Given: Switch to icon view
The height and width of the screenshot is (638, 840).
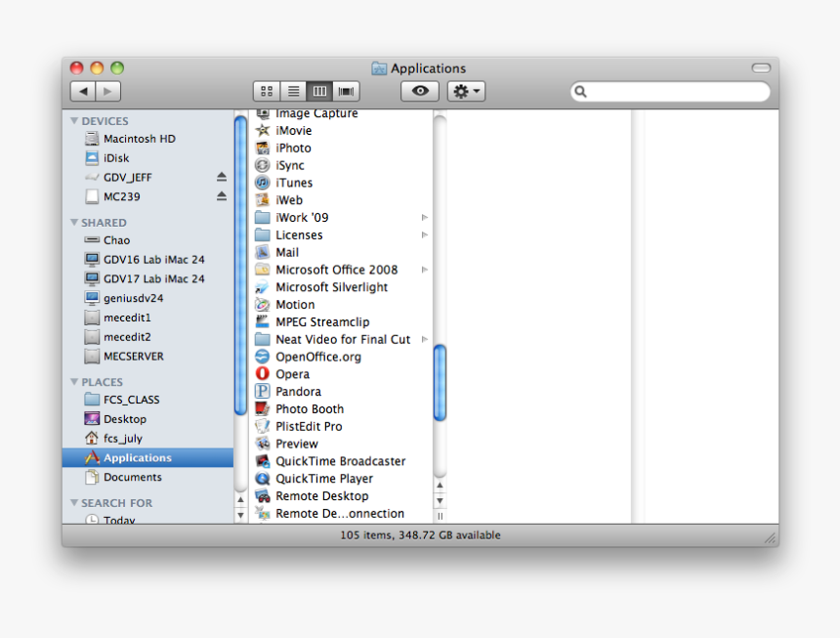Looking at the screenshot, I should click(x=267, y=92).
